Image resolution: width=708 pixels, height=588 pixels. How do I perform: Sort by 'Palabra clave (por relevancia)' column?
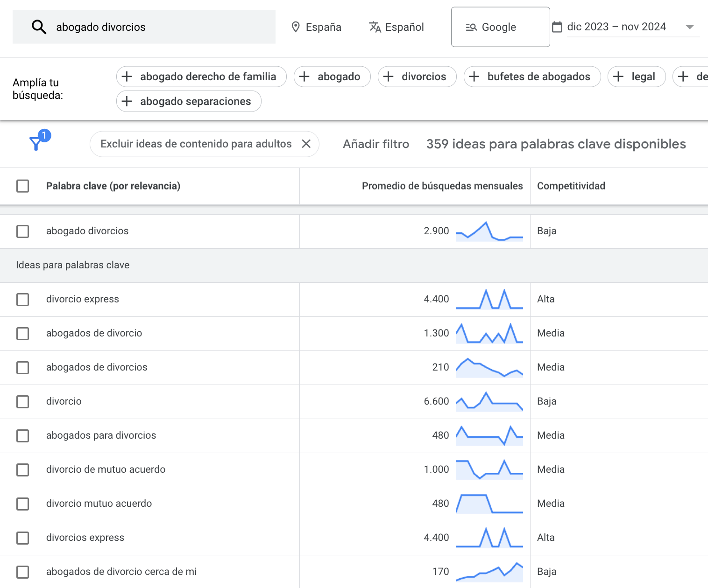point(113,186)
